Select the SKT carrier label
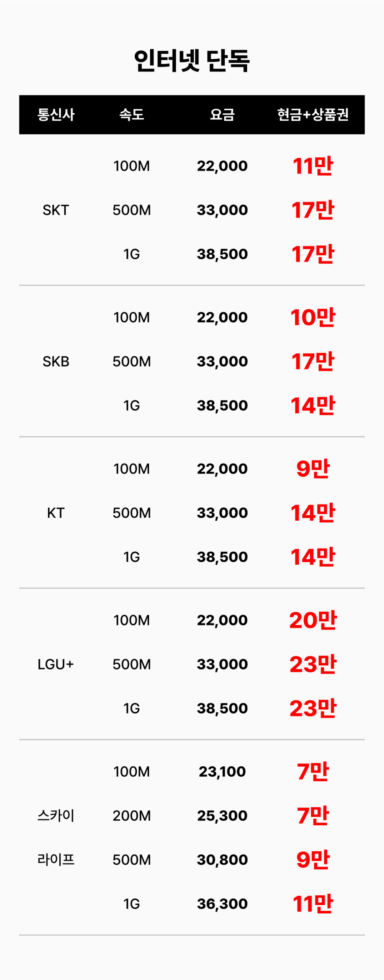This screenshot has width=384, height=980. 56,210
